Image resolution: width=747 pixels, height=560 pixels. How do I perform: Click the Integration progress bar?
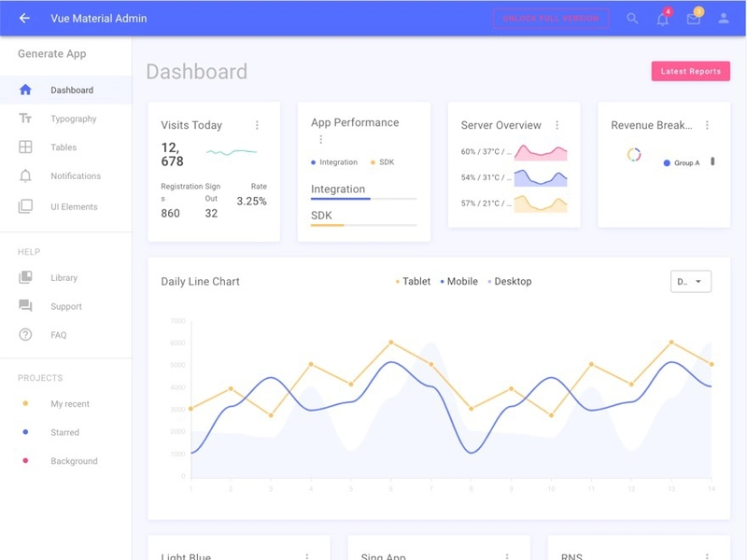click(363, 199)
